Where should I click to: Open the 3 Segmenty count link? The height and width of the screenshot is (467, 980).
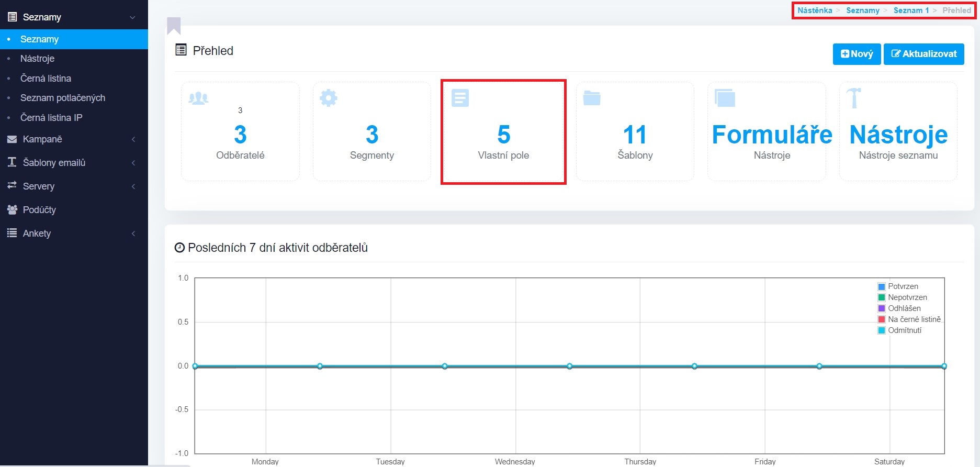372,135
